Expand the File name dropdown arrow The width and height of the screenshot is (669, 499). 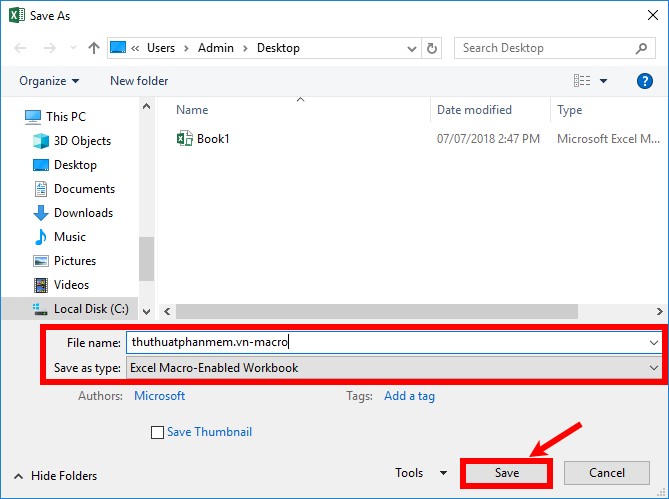654,342
